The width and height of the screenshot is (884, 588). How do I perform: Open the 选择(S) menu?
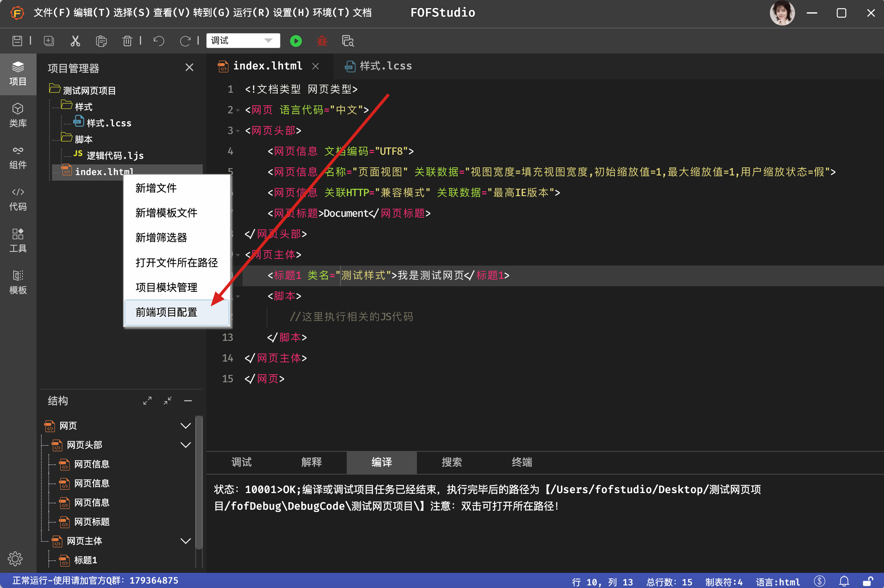[131, 13]
